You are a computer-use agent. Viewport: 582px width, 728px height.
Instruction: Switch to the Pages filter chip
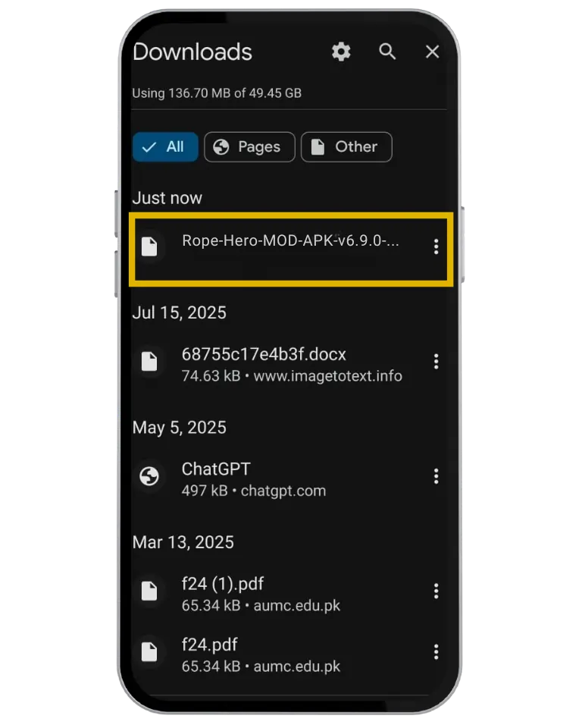249,147
